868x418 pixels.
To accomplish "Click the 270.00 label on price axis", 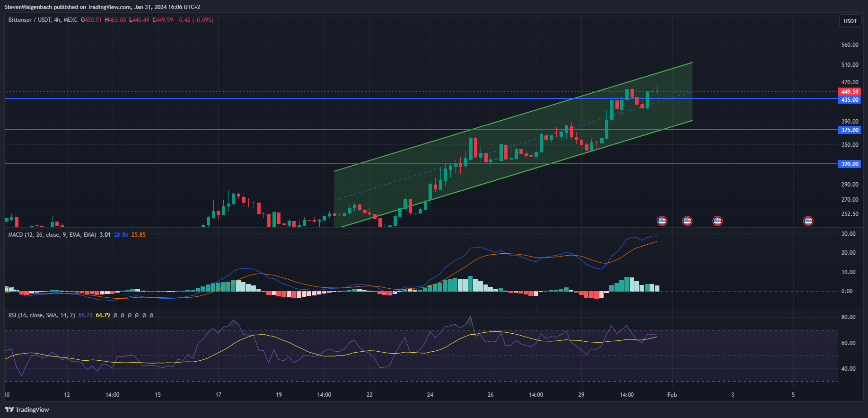I will click(850, 200).
